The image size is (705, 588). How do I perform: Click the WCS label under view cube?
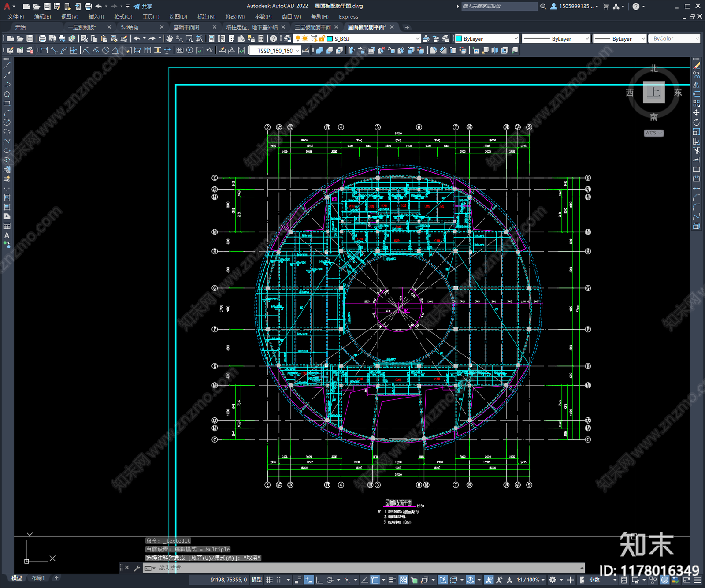pyautogui.click(x=653, y=133)
